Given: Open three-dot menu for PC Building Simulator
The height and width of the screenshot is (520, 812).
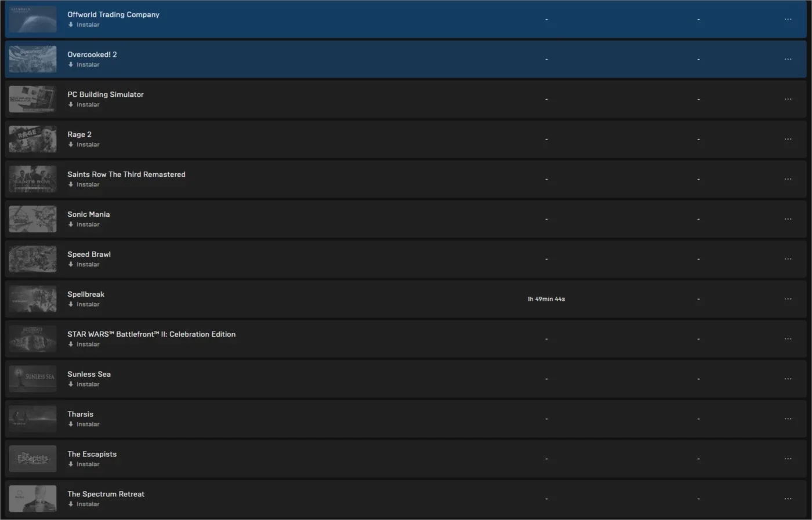Looking at the screenshot, I should (788, 99).
